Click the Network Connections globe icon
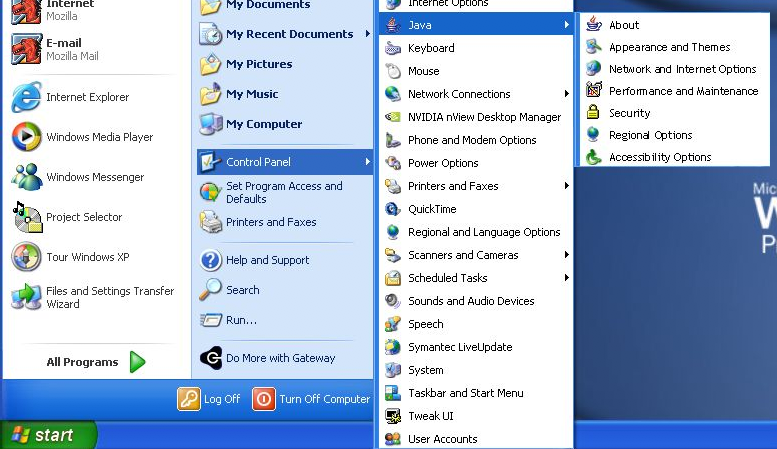Image resolution: width=777 pixels, height=449 pixels. pos(393,94)
